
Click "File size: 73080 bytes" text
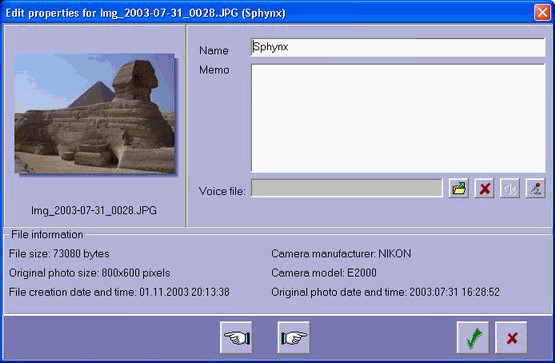[59, 254]
